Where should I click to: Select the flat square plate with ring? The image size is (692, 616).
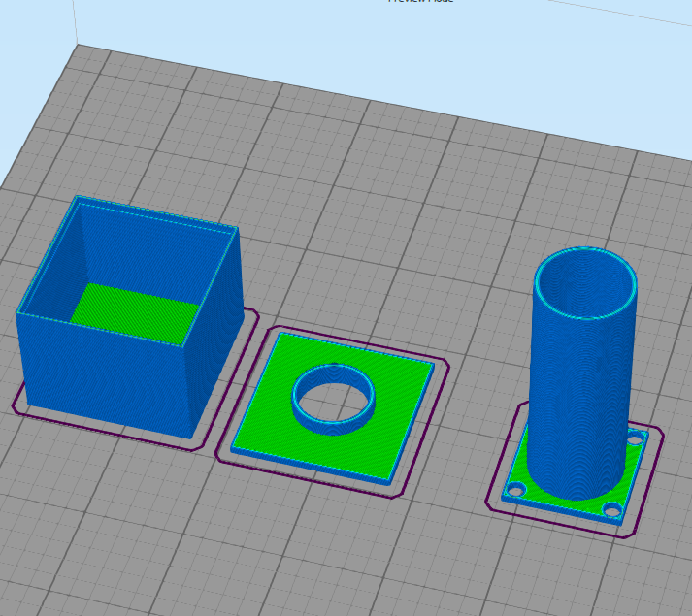[x=332, y=408]
